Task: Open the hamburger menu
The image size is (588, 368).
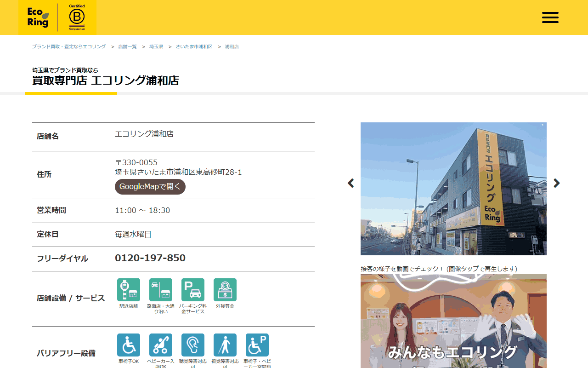Action: [550, 17]
